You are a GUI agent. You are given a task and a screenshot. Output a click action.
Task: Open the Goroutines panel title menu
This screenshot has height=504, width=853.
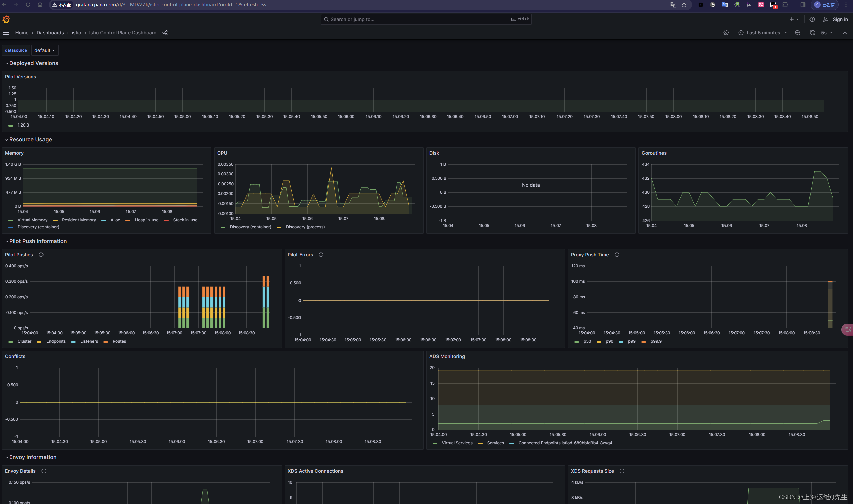pos(654,153)
